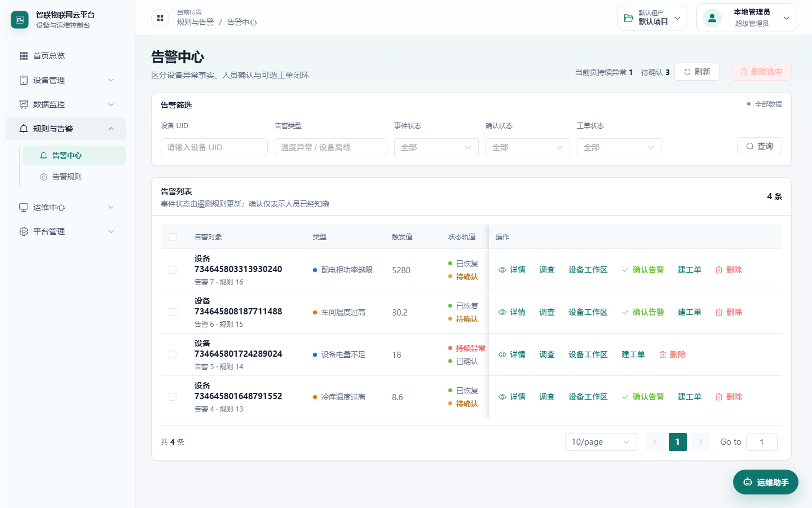Click the folder icon for default project
This screenshot has height=508, width=812.
628,18
